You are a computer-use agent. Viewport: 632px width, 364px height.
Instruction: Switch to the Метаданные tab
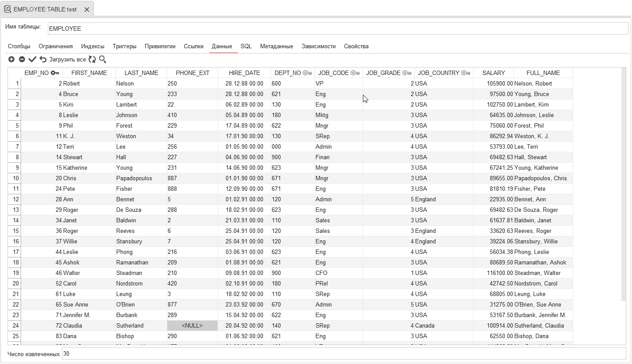click(276, 46)
